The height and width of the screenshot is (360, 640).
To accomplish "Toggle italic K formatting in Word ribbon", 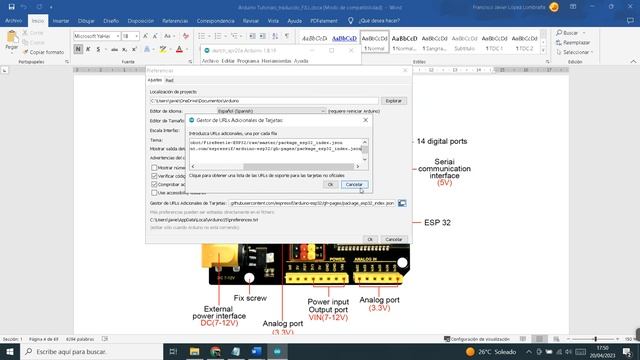I will (88, 49).
